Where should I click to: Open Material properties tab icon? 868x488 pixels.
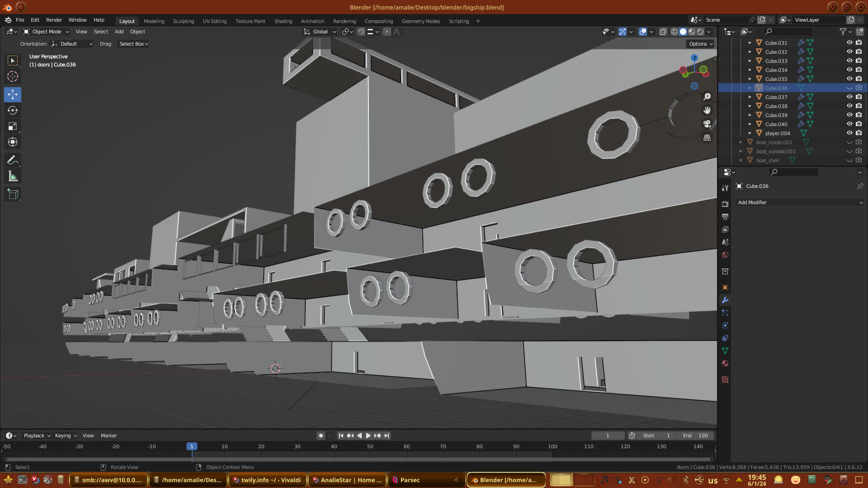click(725, 363)
